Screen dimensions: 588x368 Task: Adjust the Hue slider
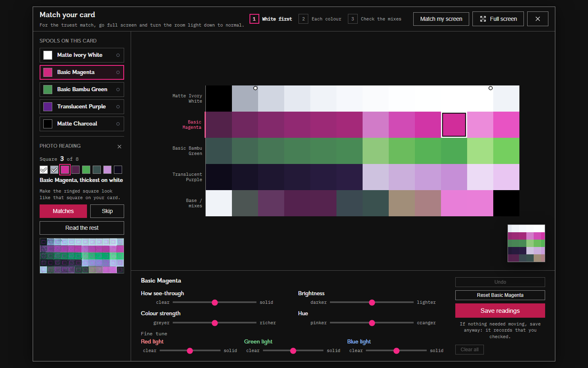click(372, 323)
